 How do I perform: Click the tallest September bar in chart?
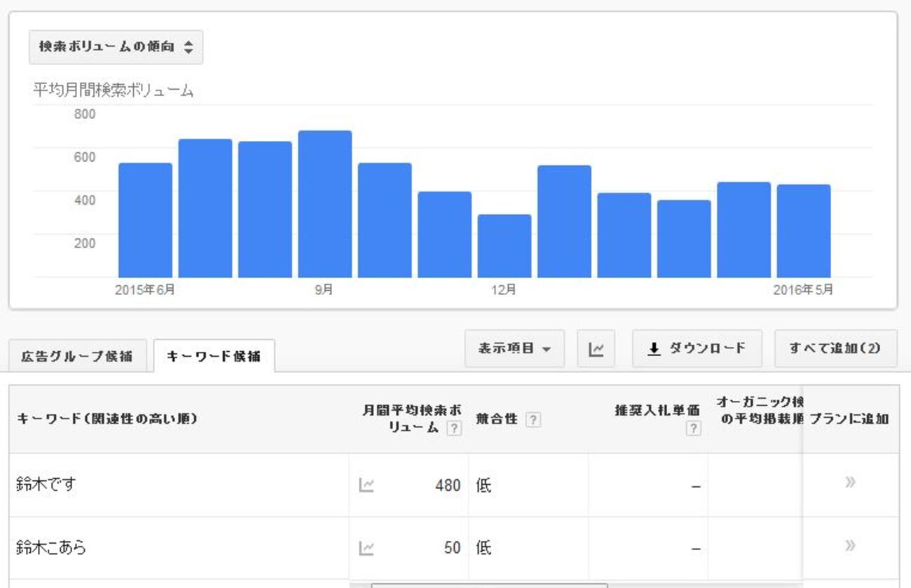click(324, 203)
